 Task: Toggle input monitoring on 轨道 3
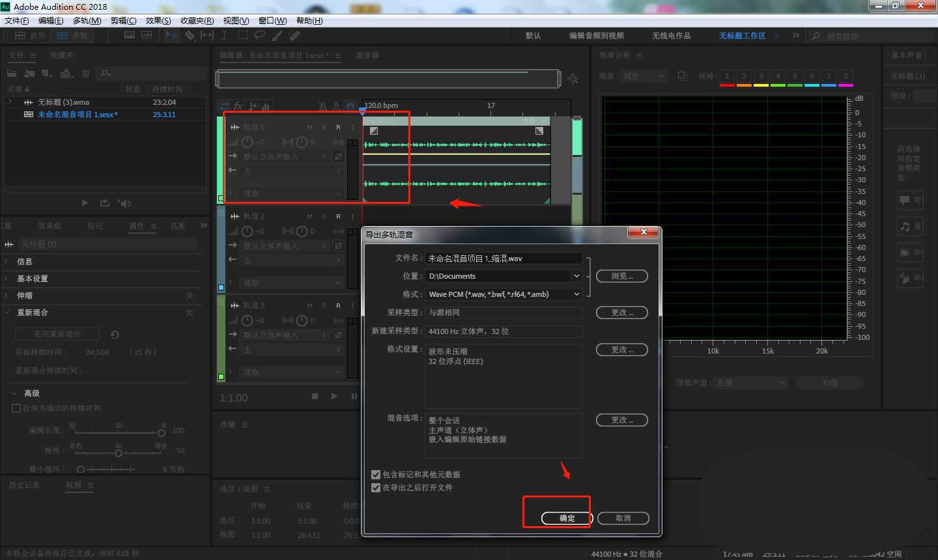click(x=352, y=305)
